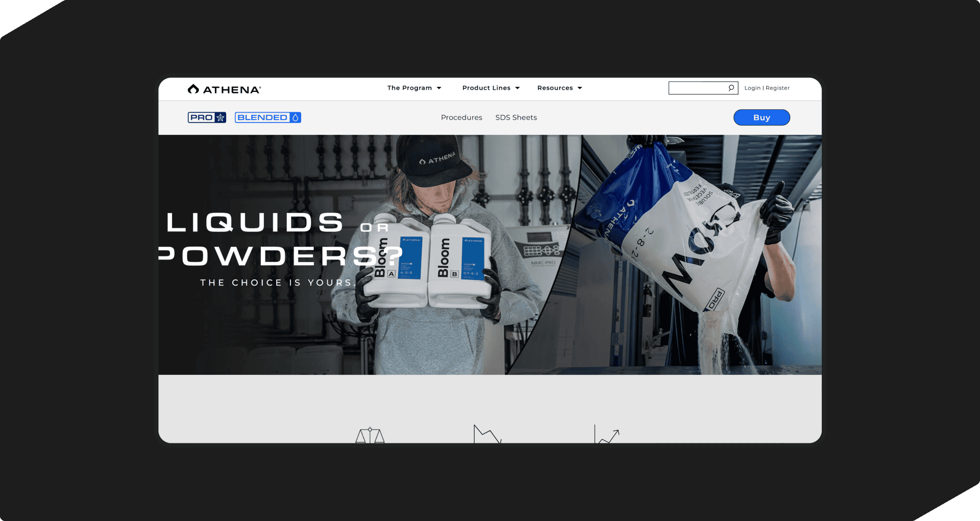Open the SDS Sheets link
The width and height of the screenshot is (980, 521).
click(516, 117)
